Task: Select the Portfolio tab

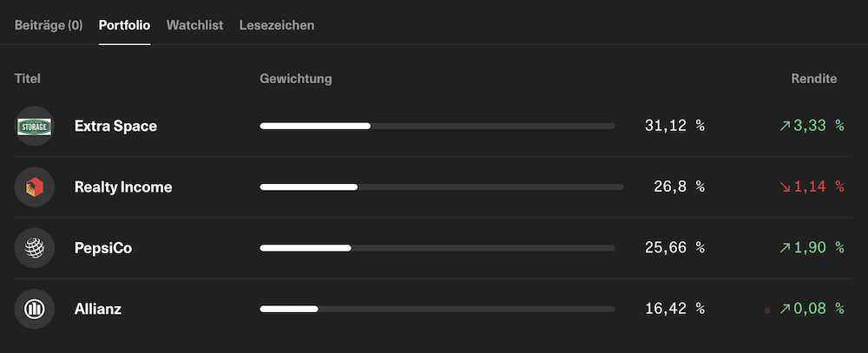Action: coord(124,25)
